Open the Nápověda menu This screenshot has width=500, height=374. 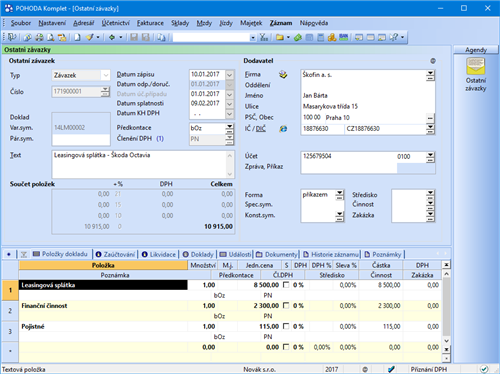[314, 23]
